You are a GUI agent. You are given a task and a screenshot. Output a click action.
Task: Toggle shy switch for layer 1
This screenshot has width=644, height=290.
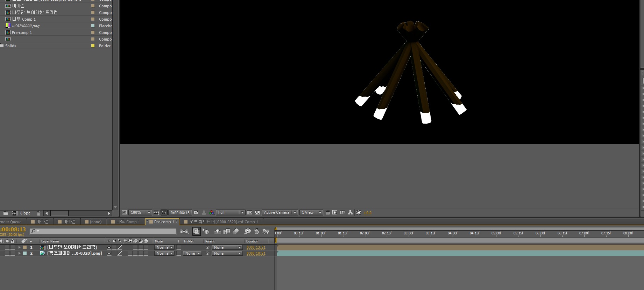(x=109, y=247)
